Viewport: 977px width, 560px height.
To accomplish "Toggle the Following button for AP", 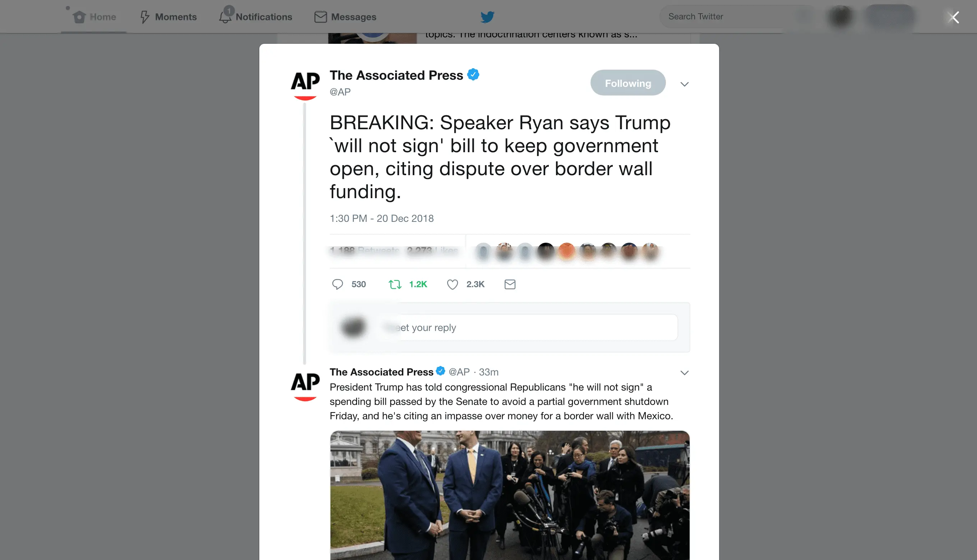I will (x=628, y=83).
